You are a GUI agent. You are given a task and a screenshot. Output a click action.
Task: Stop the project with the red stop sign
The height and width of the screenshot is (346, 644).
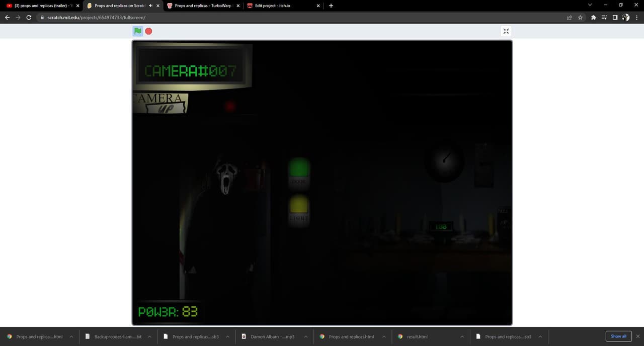pos(148,31)
